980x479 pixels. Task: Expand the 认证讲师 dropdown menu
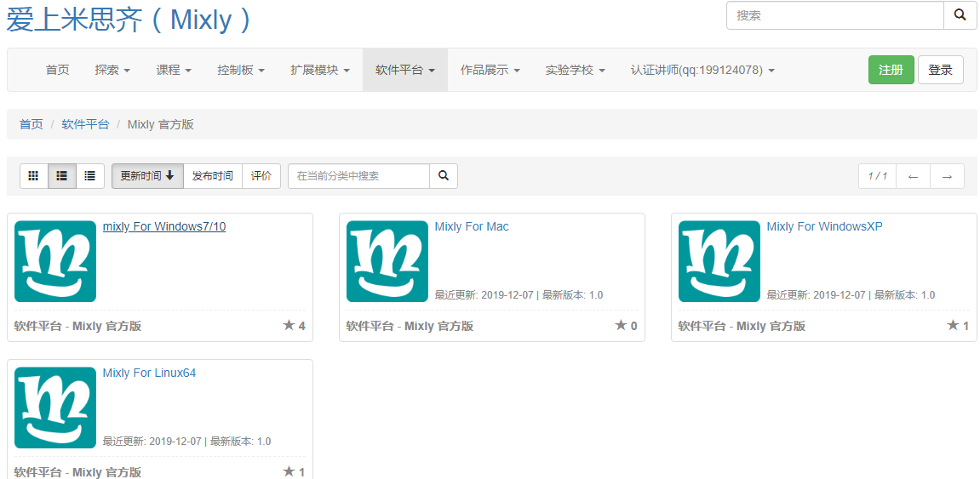coord(702,70)
